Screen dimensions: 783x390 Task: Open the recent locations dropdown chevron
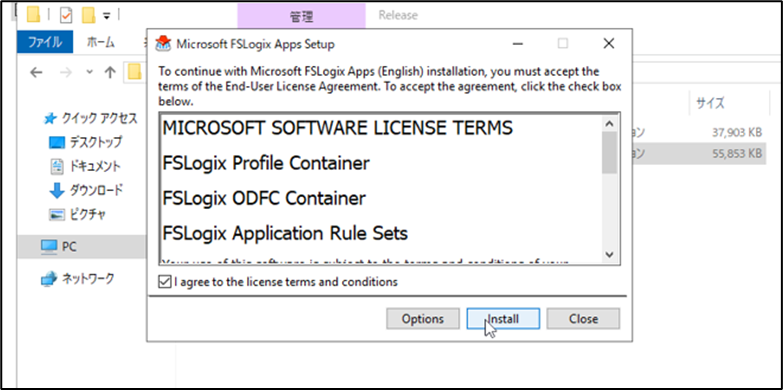coord(89,72)
